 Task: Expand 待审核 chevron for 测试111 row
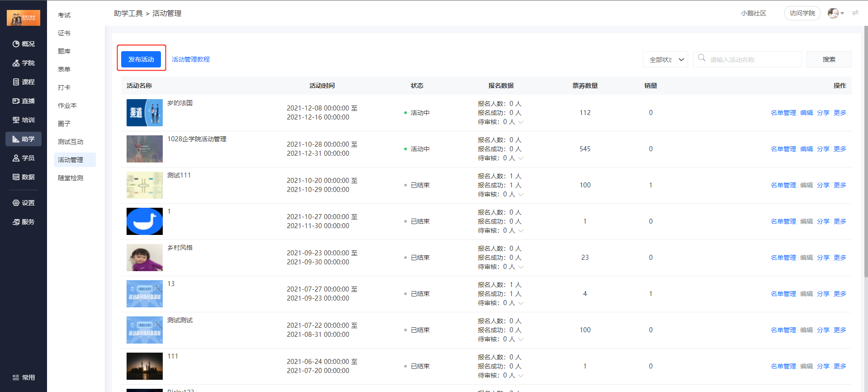521,195
